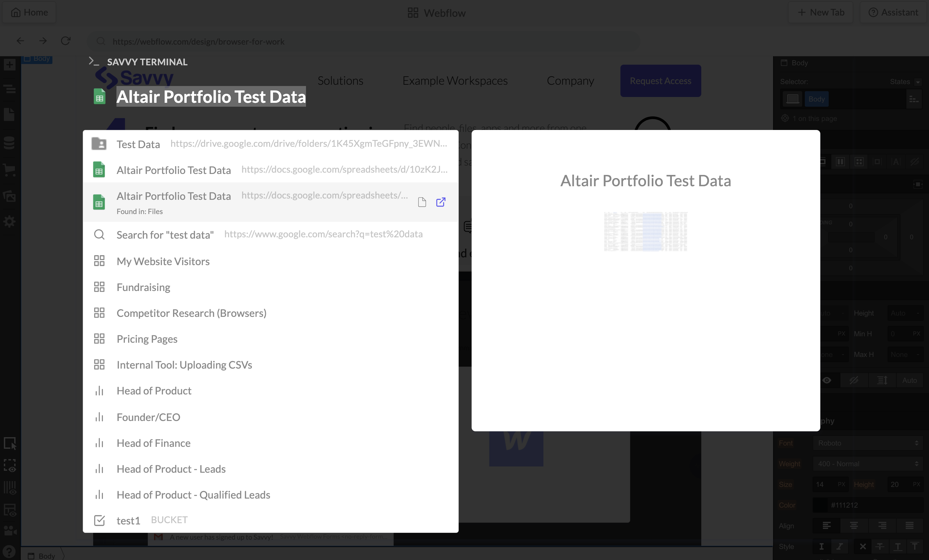Click Request Access button
Viewport: 929px width, 560px height.
[x=661, y=81]
